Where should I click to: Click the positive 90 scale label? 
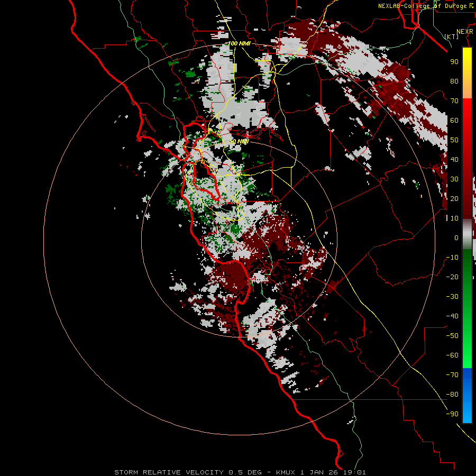[454, 62]
